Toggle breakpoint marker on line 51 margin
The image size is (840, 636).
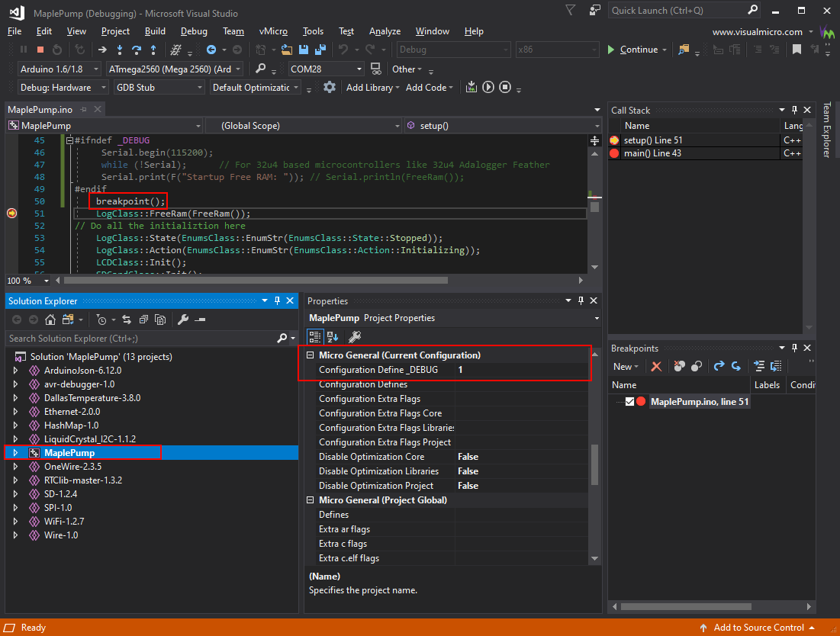point(11,214)
